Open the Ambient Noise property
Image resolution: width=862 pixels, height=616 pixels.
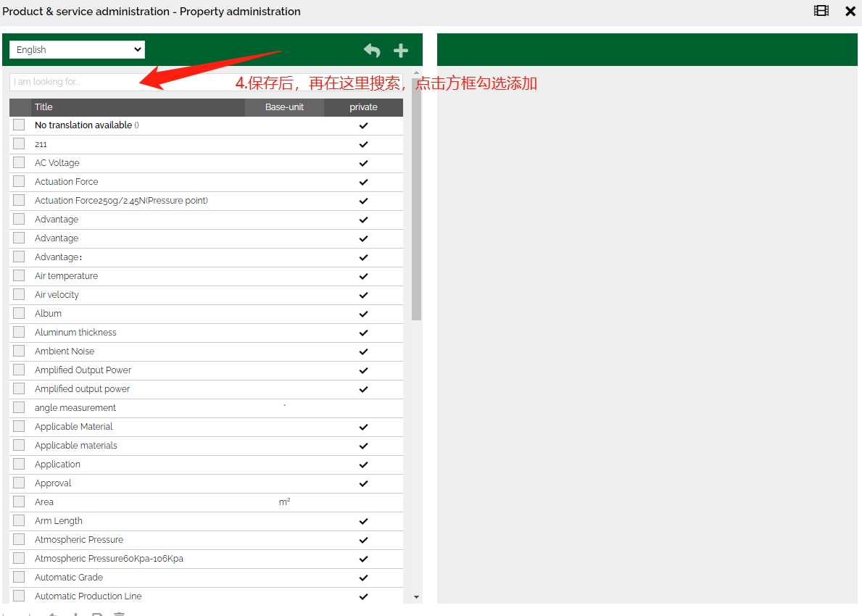[x=65, y=351]
